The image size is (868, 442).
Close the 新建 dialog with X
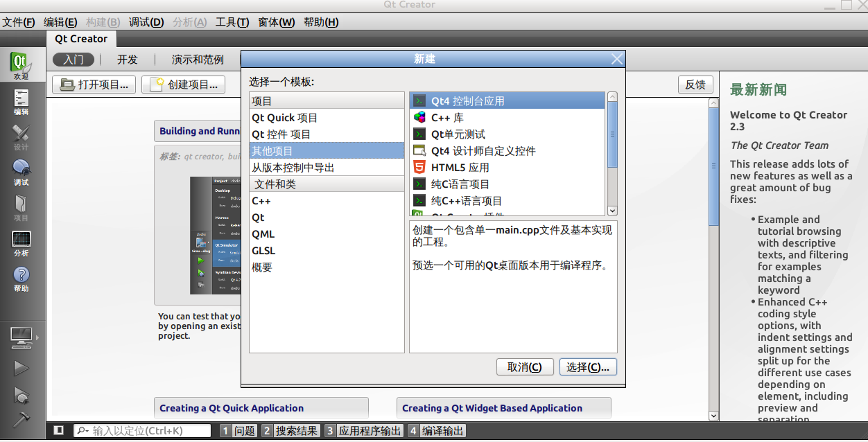coord(616,59)
